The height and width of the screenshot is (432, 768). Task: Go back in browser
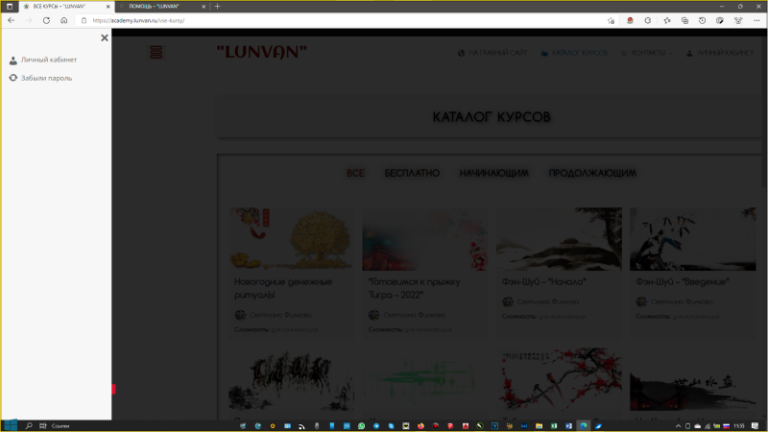pyautogui.click(x=11, y=21)
